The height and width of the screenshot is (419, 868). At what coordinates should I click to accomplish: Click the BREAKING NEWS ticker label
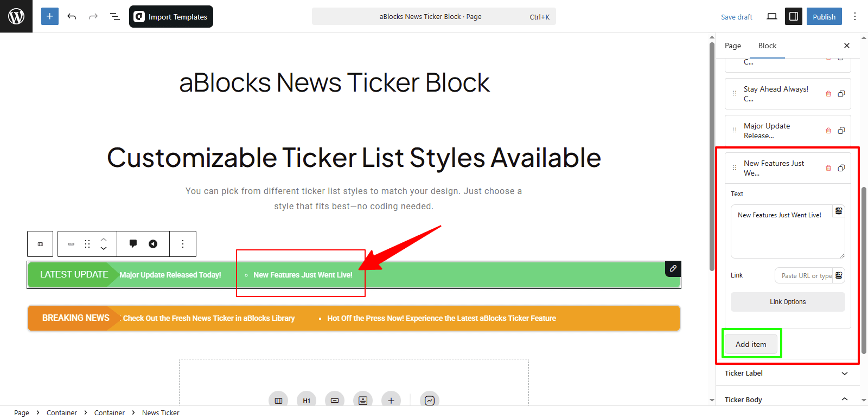(x=76, y=318)
